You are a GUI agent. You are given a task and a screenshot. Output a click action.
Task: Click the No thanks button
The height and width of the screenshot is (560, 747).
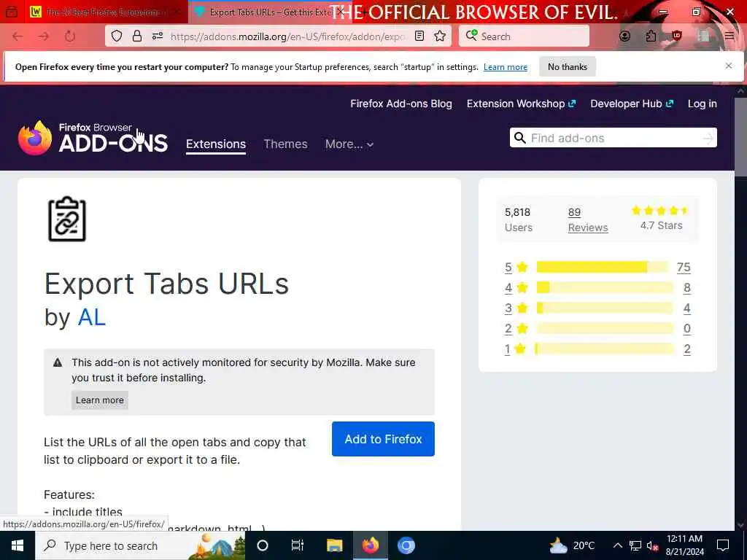(x=568, y=66)
